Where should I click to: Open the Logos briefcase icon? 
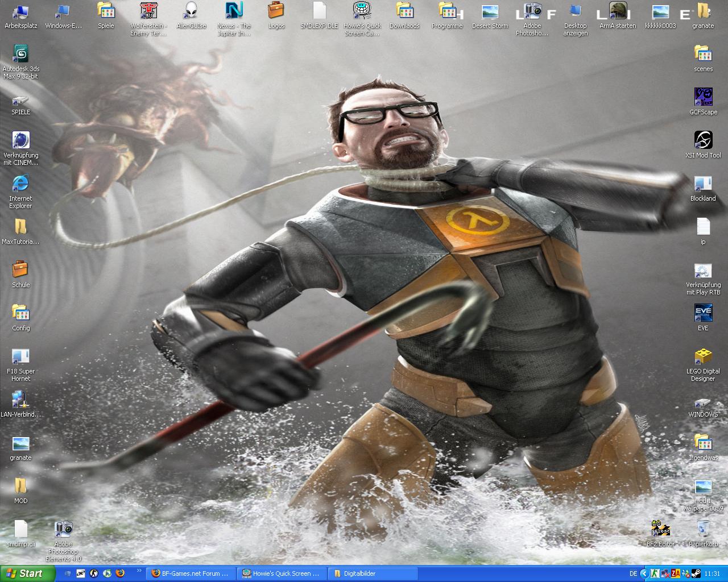pos(276,15)
